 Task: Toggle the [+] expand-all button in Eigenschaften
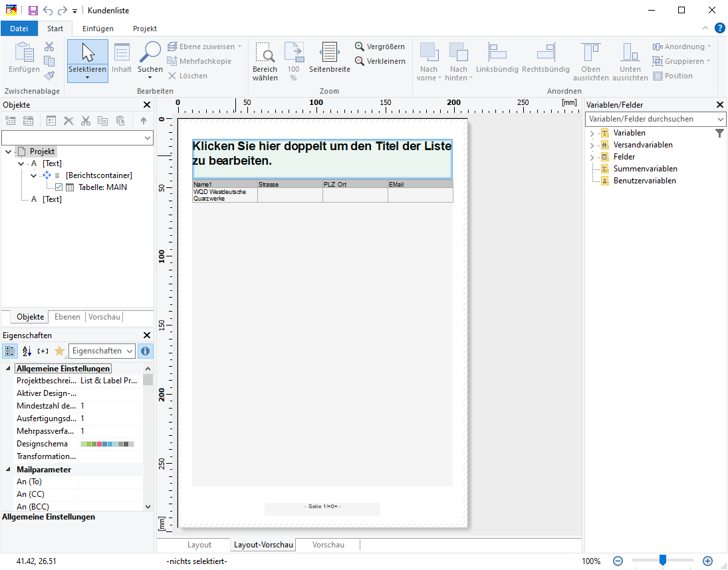pyautogui.click(x=43, y=351)
